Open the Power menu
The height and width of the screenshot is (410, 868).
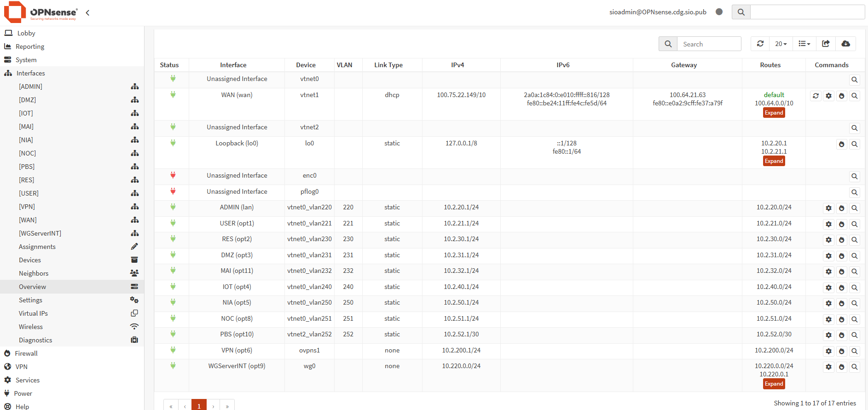click(72, 393)
